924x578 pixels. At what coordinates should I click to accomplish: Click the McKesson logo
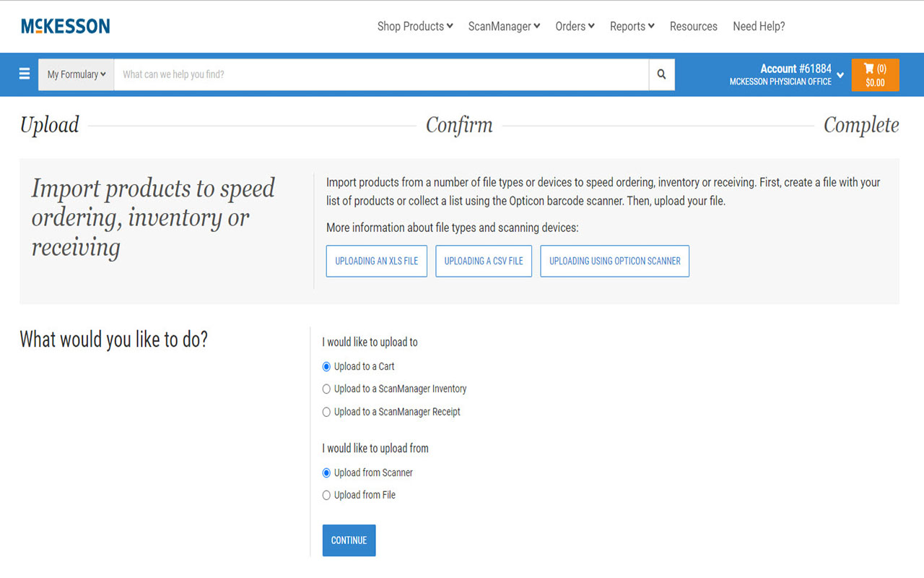pos(65,26)
